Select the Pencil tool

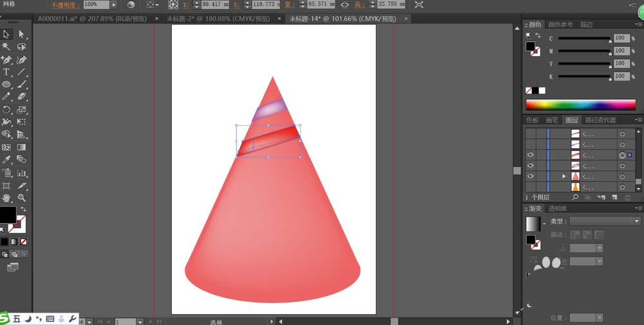(x=6, y=97)
